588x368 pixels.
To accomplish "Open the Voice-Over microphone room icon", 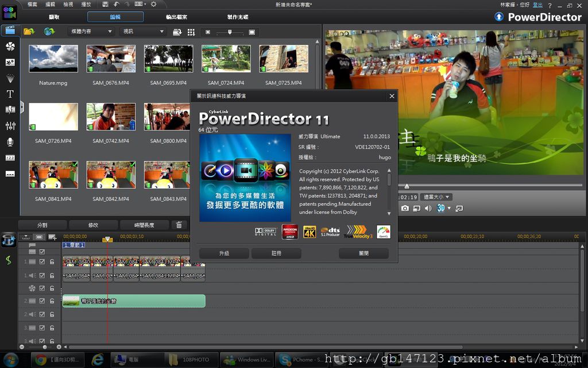I will (10, 141).
